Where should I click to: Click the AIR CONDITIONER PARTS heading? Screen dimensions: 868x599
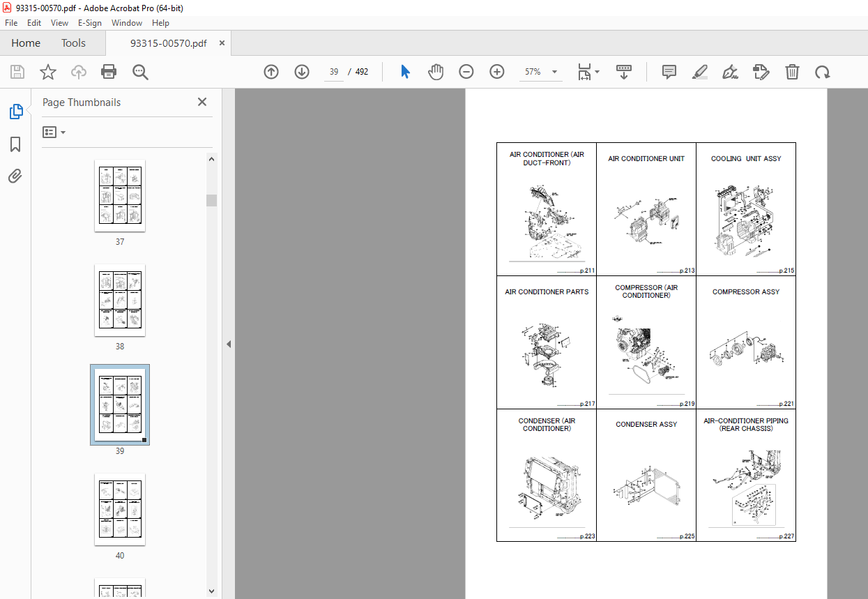(x=547, y=292)
